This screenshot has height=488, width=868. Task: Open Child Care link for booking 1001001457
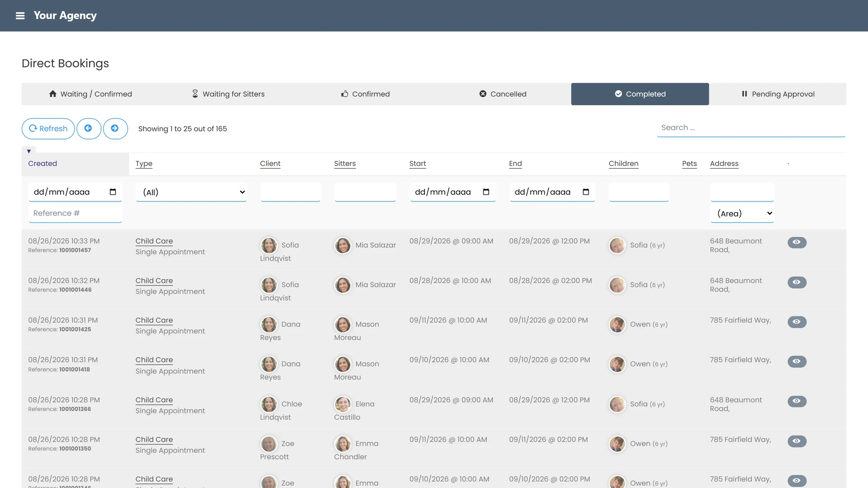point(154,241)
